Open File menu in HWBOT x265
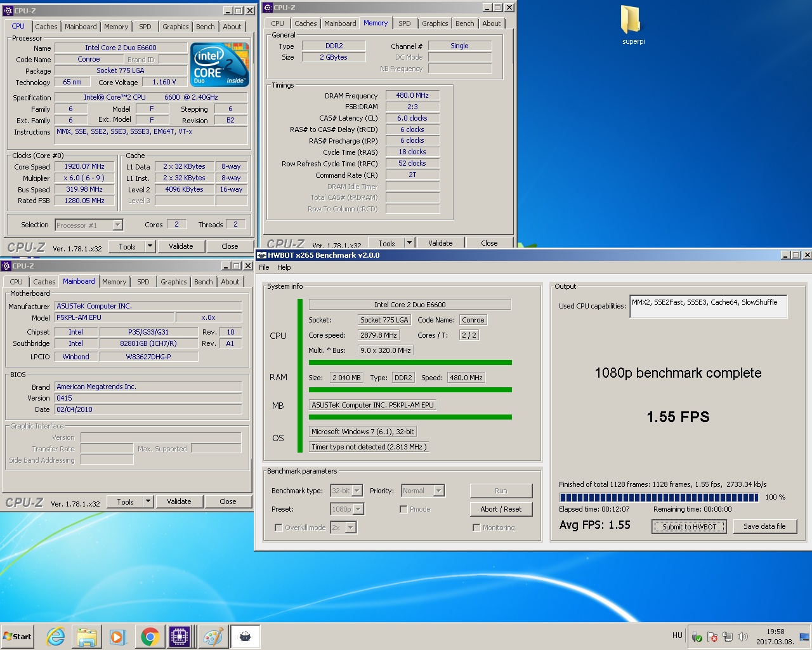 coord(264,267)
